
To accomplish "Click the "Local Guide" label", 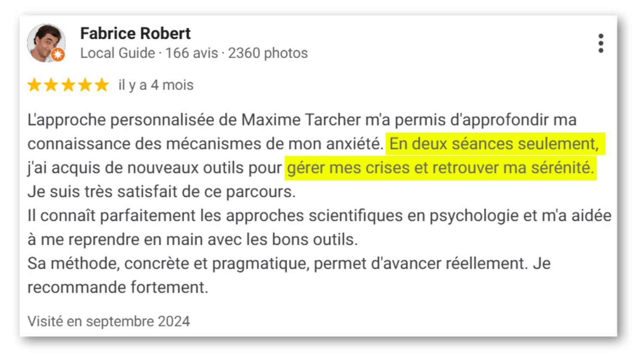I will click(x=117, y=53).
